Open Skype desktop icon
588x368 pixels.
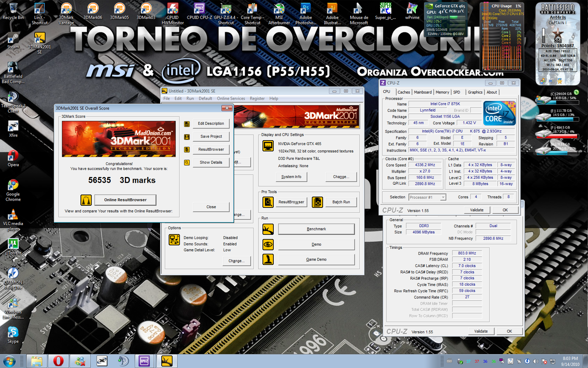point(13,335)
